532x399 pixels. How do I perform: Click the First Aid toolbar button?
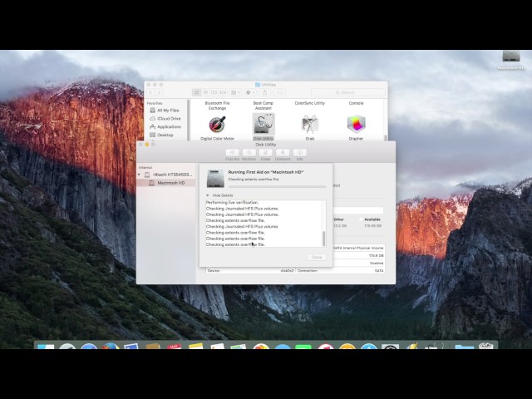pyautogui.click(x=233, y=153)
